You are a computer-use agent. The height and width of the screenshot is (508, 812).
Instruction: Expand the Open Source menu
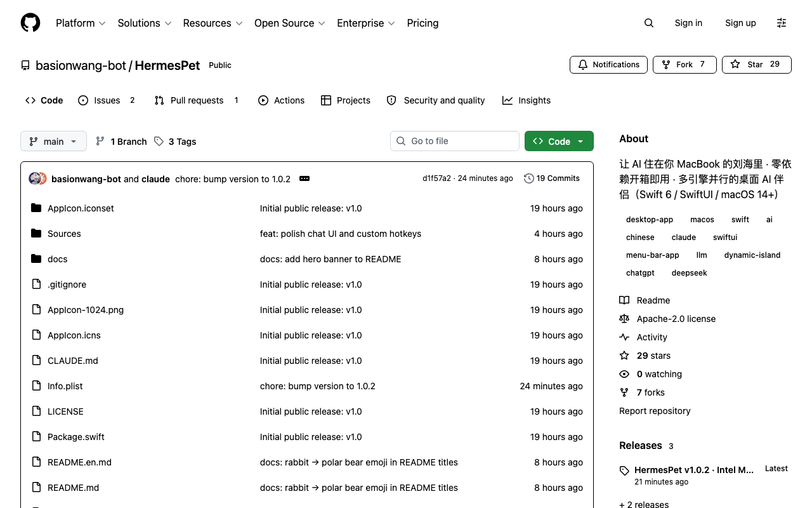click(290, 23)
